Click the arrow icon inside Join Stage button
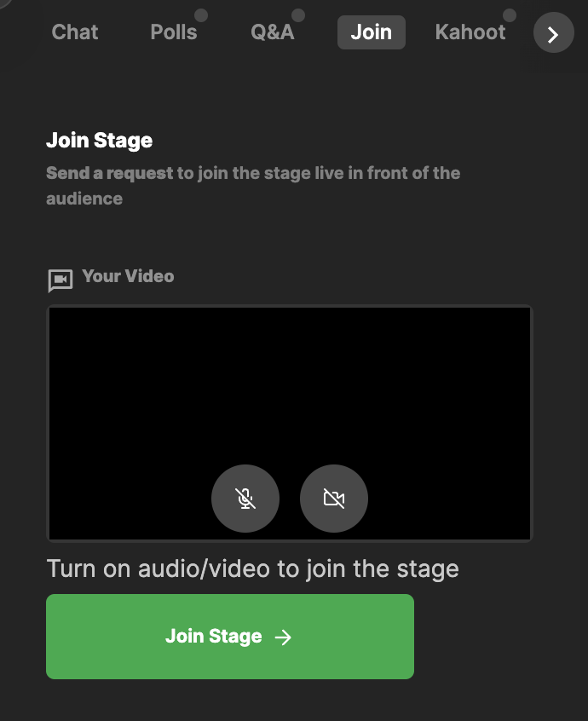This screenshot has height=721, width=588. [285, 637]
